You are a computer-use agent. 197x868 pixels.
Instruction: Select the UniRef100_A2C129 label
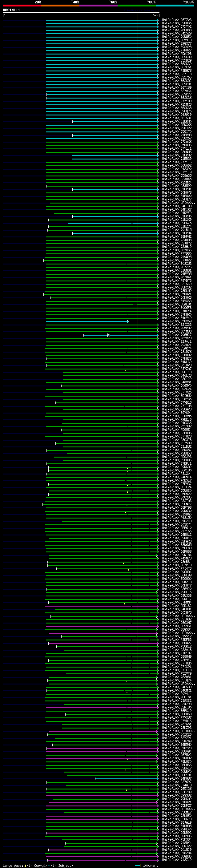click(x=177, y=379)
